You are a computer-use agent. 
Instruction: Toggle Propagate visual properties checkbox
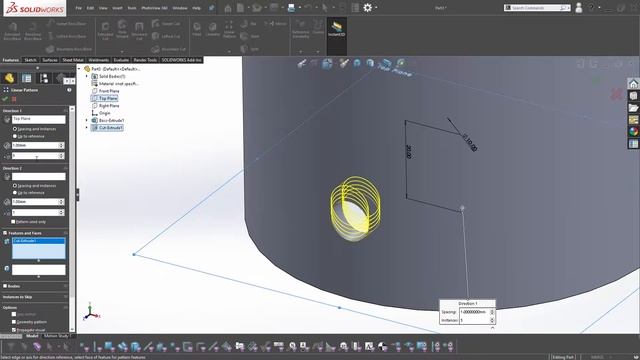(x=14, y=329)
